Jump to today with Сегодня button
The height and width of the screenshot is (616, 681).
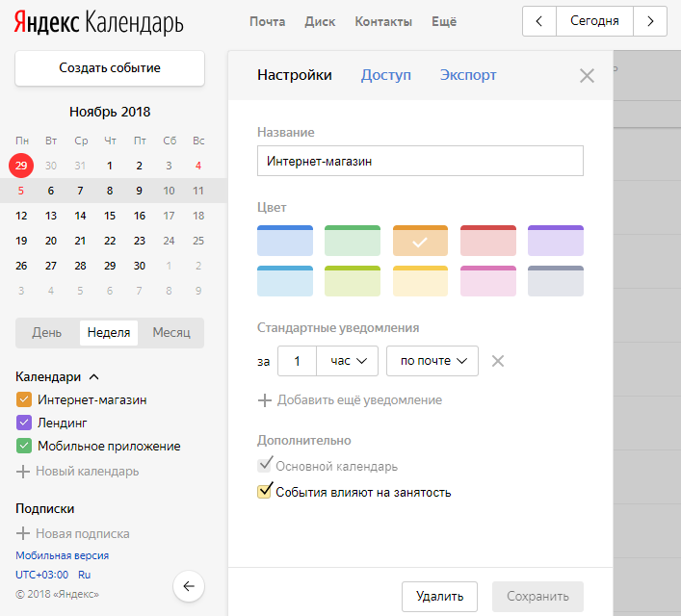pyautogui.click(x=594, y=21)
